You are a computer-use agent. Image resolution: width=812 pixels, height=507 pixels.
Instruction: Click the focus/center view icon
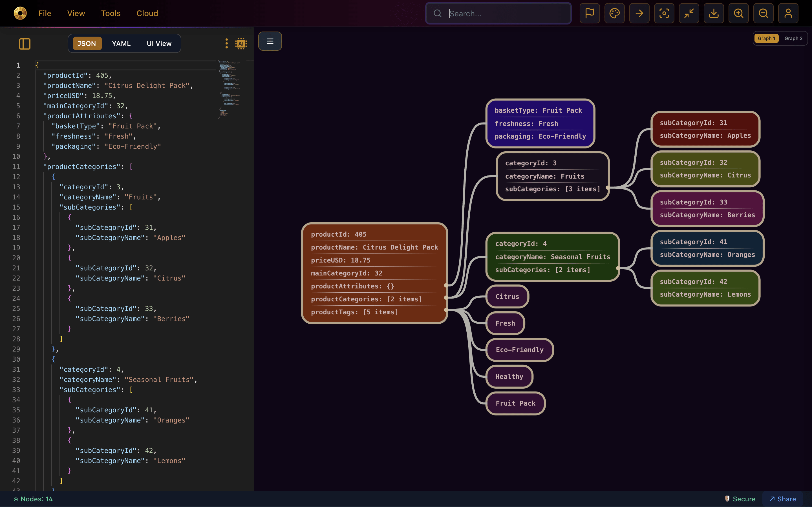pyautogui.click(x=664, y=14)
